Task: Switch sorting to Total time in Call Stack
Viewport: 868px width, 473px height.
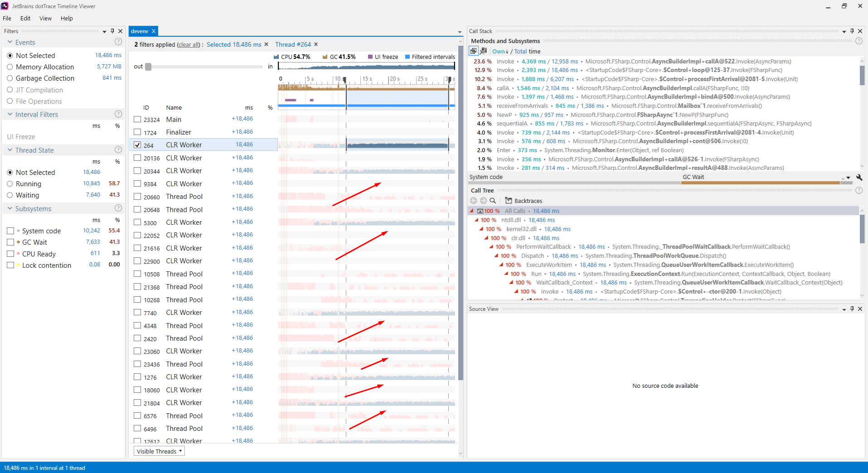Action: 520,51
